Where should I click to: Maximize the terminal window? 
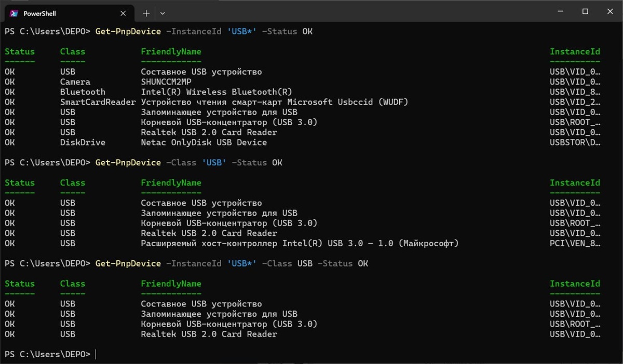[585, 11]
